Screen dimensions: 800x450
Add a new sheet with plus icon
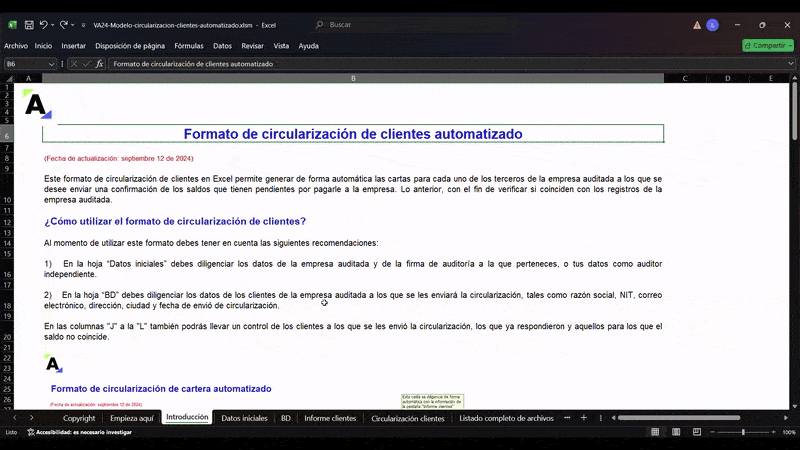(583, 418)
